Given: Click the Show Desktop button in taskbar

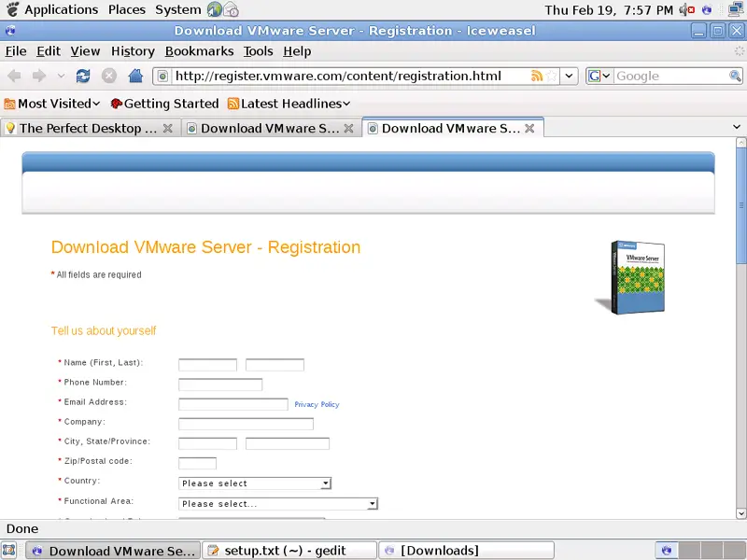Looking at the screenshot, I should [9, 551].
